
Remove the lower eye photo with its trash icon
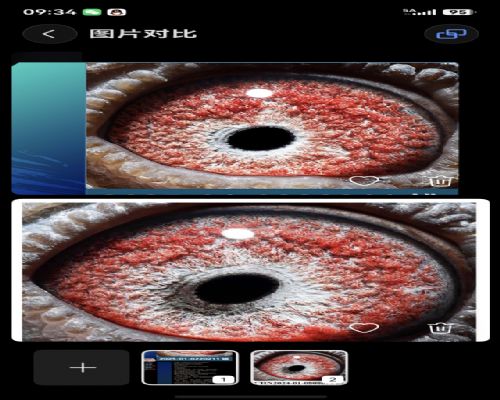point(440,328)
